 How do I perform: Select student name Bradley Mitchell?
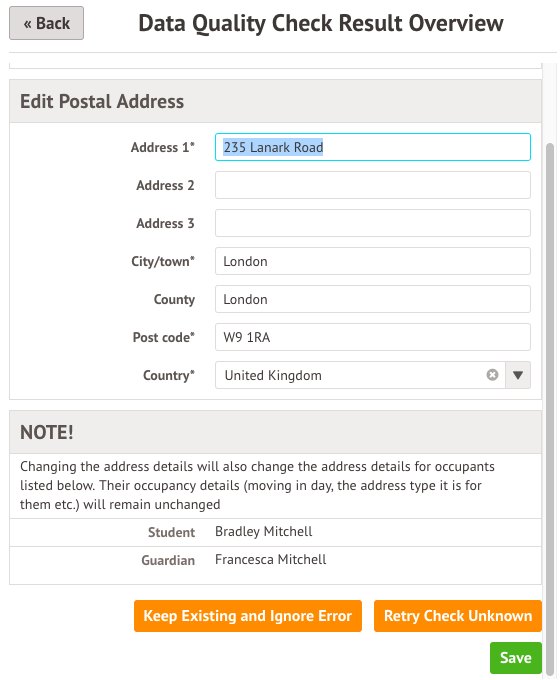point(264,532)
